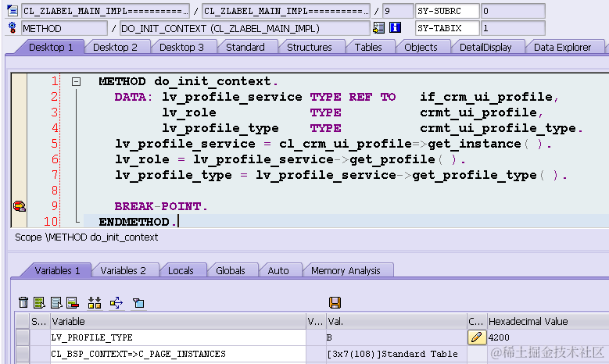Select the row selector for LV_PROFILE_TYPE
Viewport: 609px width, 364px height.
tap(22, 337)
